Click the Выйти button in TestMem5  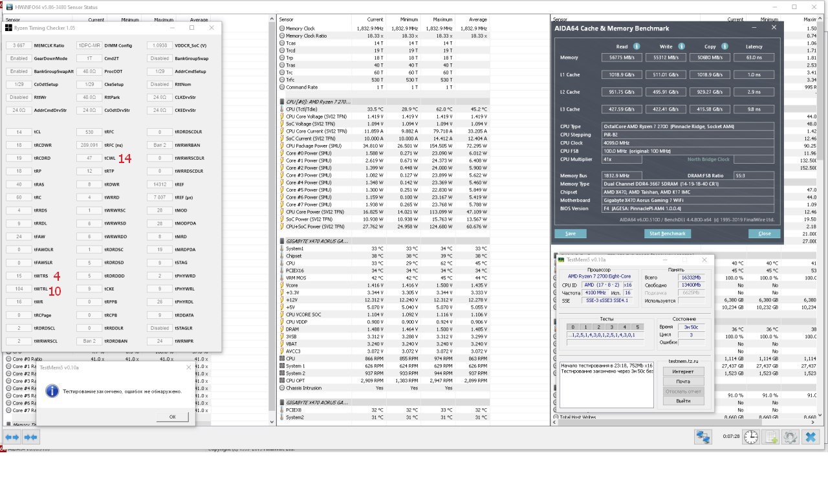tap(683, 401)
